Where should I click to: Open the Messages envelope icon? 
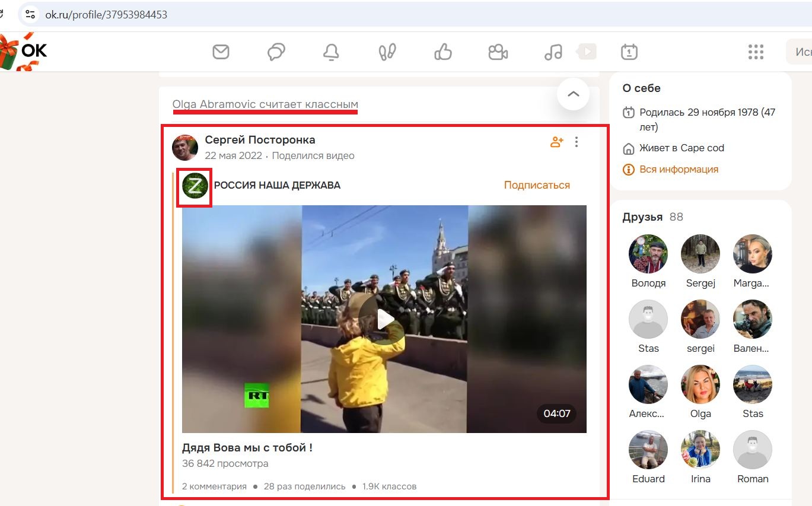tap(221, 52)
